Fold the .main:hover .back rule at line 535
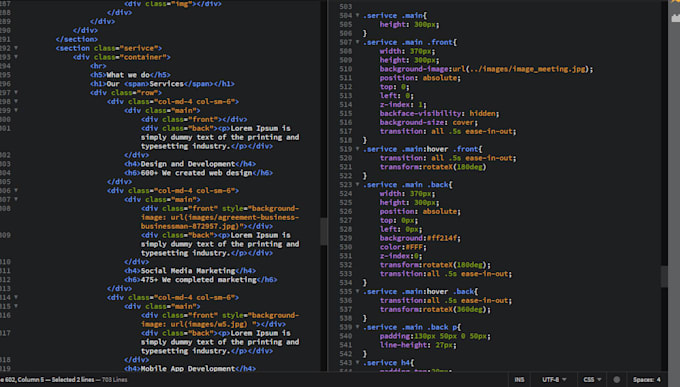This screenshot has width=680, height=387. click(x=357, y=292)
